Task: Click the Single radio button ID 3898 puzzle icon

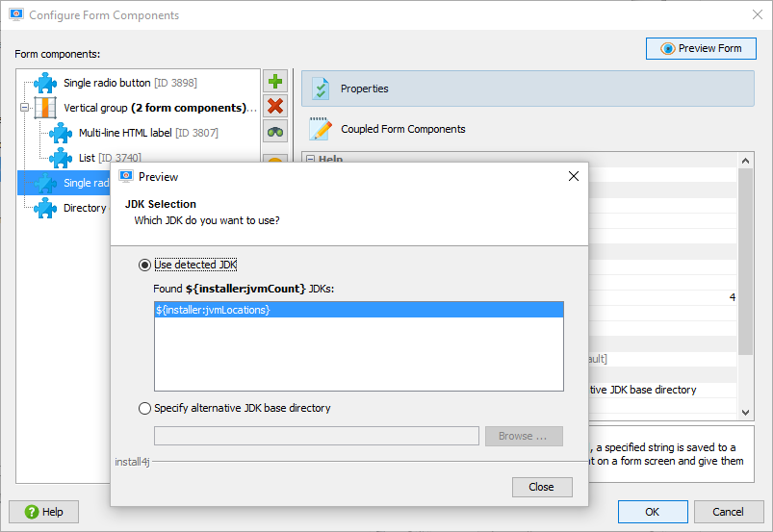Action: click(x=45, y=83)
